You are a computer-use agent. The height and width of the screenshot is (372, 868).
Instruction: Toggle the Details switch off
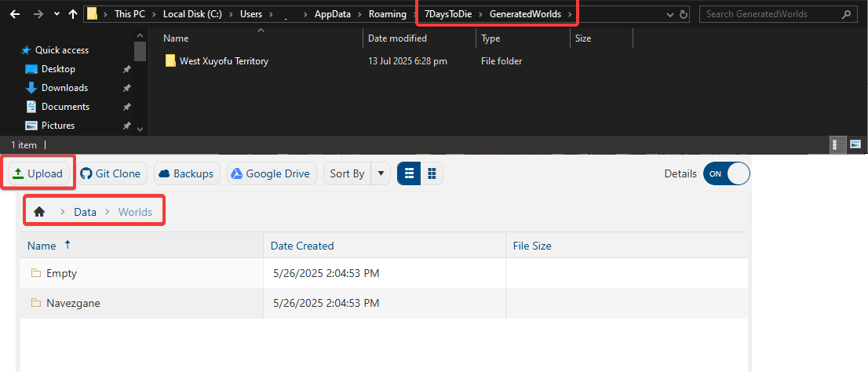tap(726, 173)
